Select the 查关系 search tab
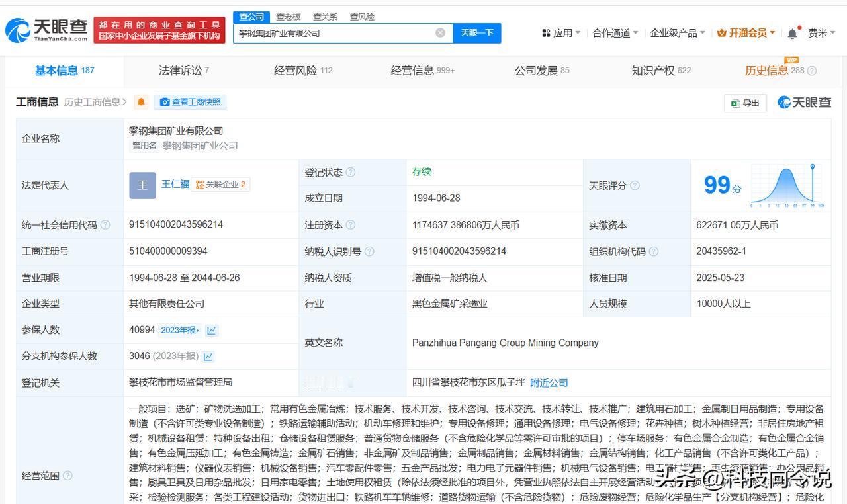This screenshot has height=504, width=847. point(325,17)
